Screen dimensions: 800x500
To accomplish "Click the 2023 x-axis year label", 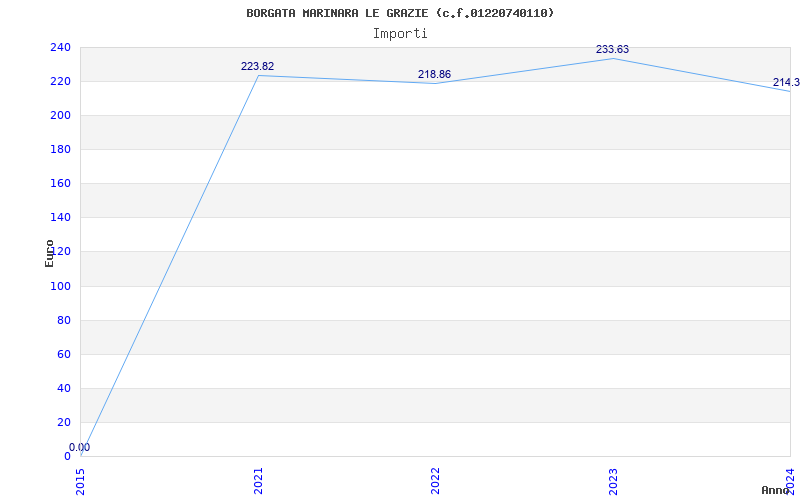I will tap(613, 481).
